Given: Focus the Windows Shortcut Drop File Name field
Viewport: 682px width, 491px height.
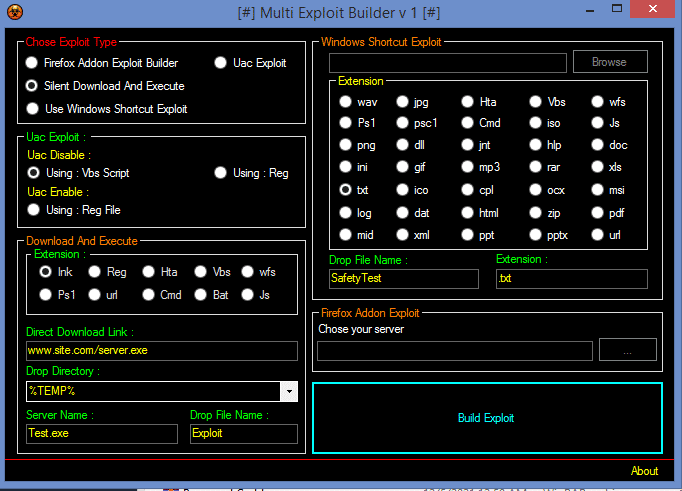Looking at the screenshot, I should coord(404,279).
